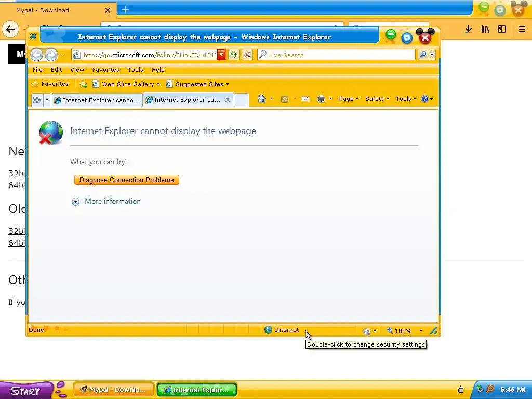
Task: Click the blue Help question mark icon
Action: click(425, 99)
